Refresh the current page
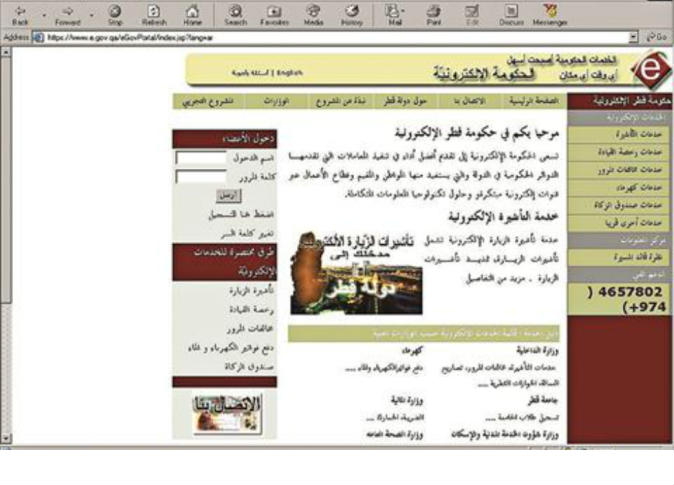Screen dimensions: 674x485 coord(154,15)
